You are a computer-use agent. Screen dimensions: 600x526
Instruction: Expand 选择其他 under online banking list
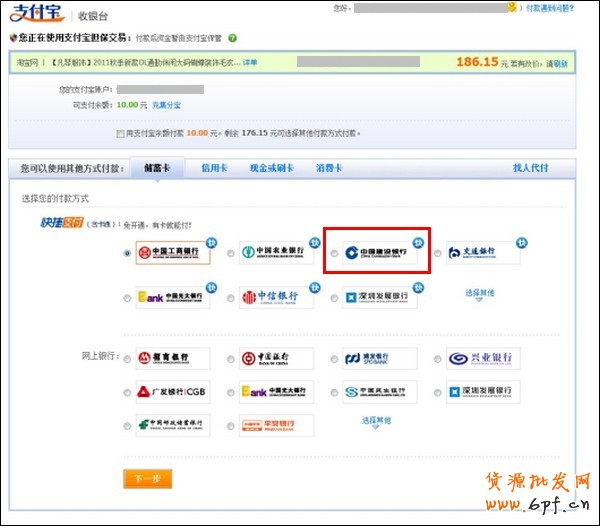pyautogui.click(x=377, y=419)
